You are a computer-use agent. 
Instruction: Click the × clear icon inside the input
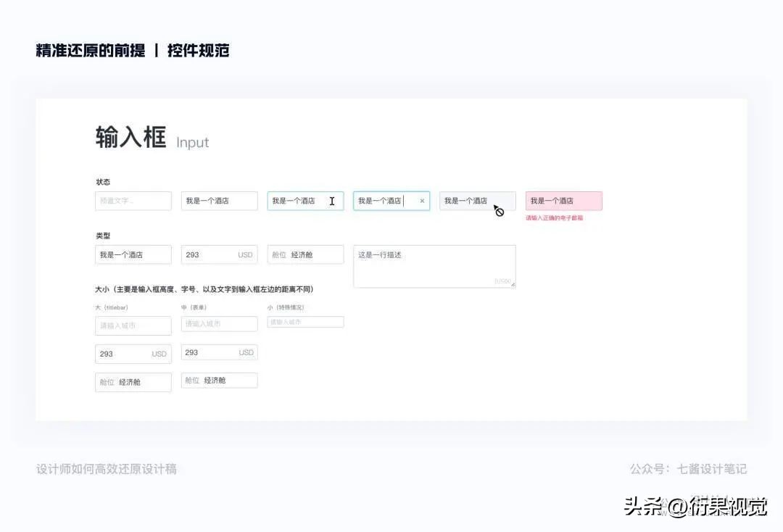coord(422,201)
